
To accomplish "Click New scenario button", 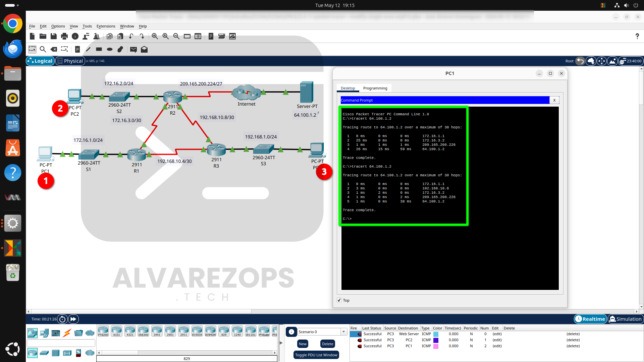I will [303, 344].
